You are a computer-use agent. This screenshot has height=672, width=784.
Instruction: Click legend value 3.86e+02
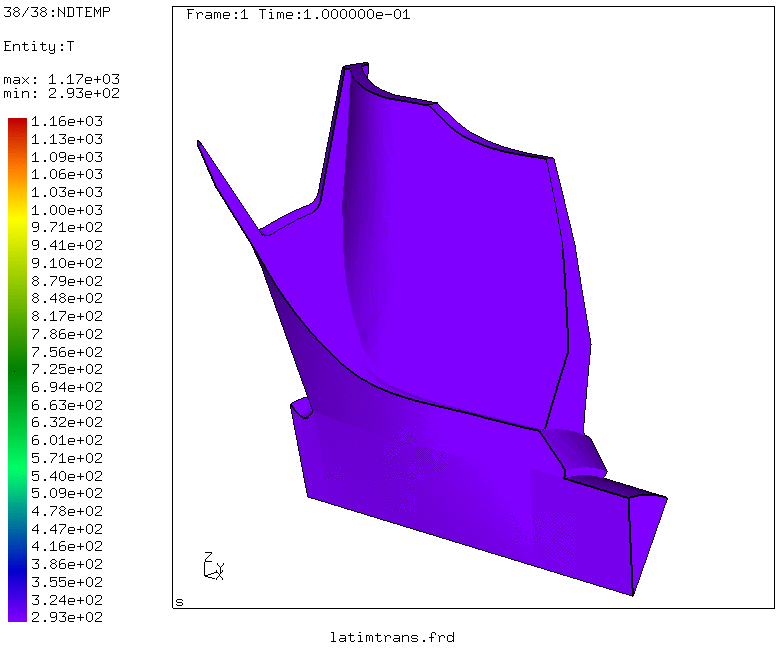click(67, 564)
